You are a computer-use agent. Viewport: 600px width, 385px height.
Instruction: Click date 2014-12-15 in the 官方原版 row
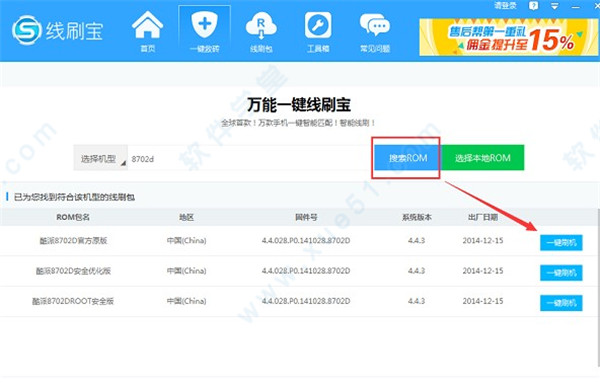coord(483,241)
